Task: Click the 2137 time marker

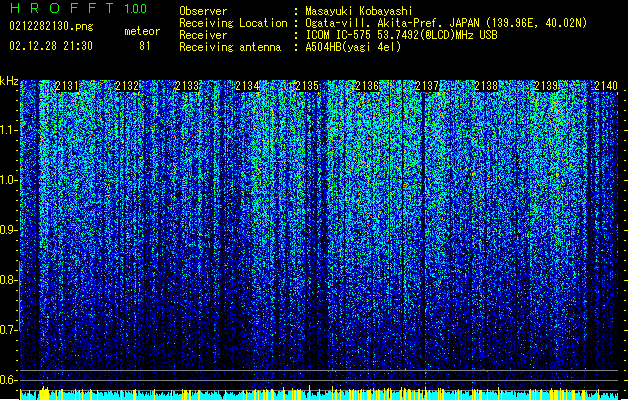Action: [427, 86]
